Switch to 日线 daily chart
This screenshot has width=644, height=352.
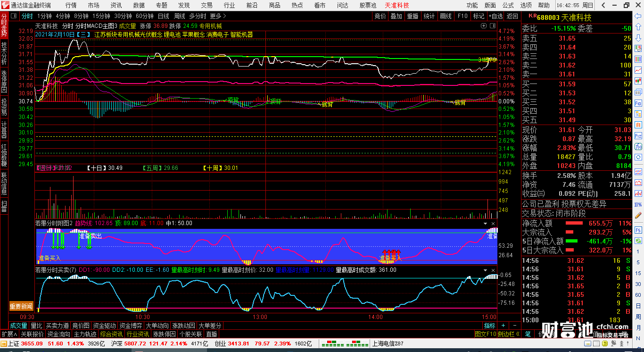pyautogui.click(x=163, y=16)
